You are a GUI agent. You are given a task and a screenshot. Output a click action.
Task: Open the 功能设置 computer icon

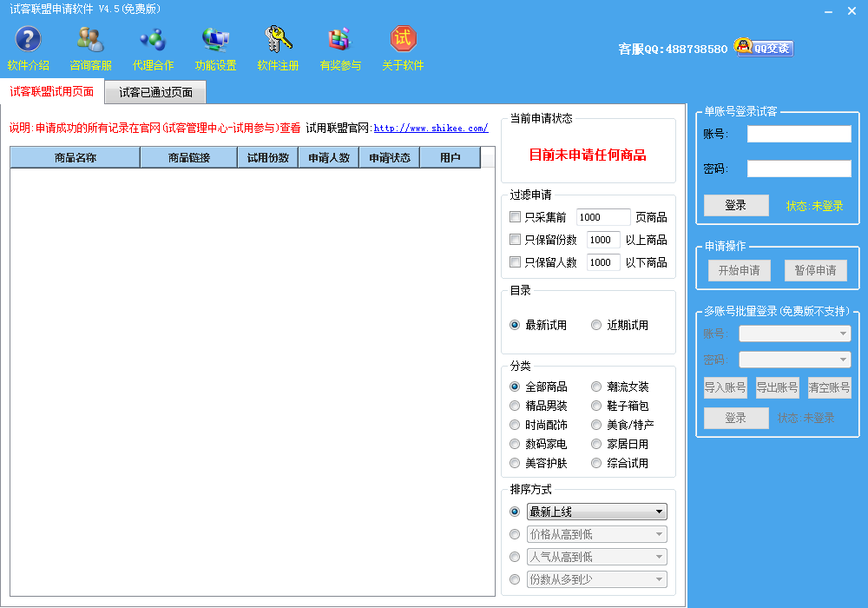click(215, 39)
